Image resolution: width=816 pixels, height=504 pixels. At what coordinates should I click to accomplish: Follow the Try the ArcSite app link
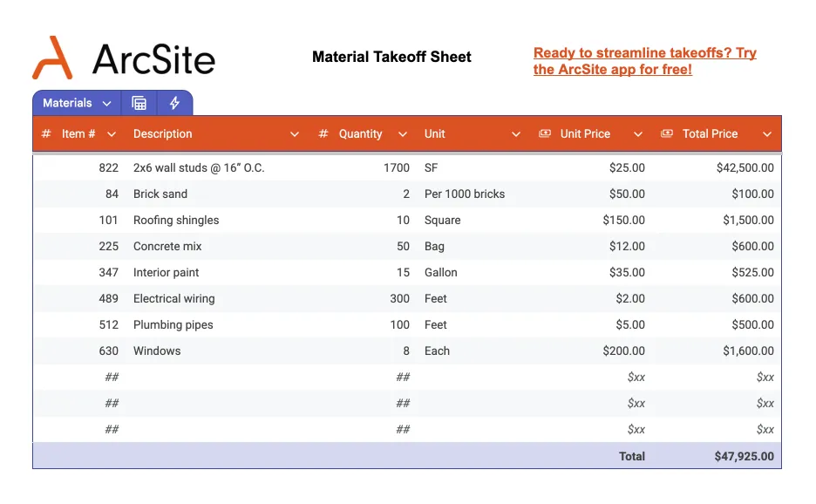(x=645, y=61)
